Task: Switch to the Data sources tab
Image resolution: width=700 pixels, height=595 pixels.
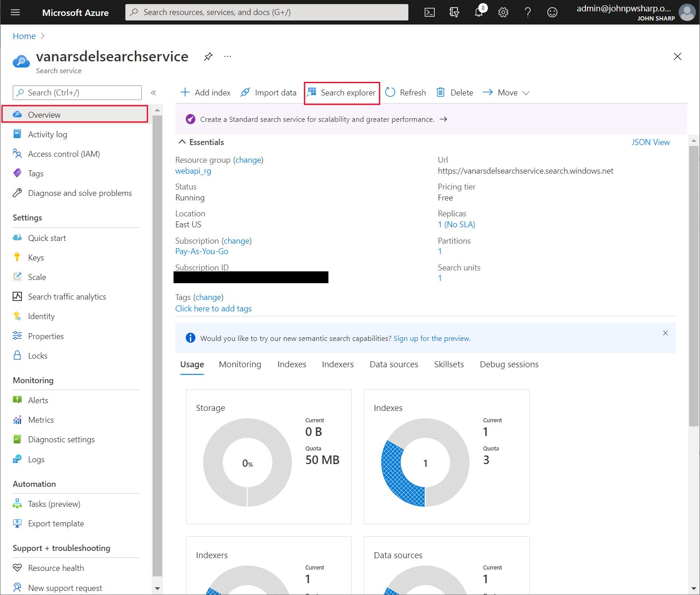Action: tap(394, 365)
